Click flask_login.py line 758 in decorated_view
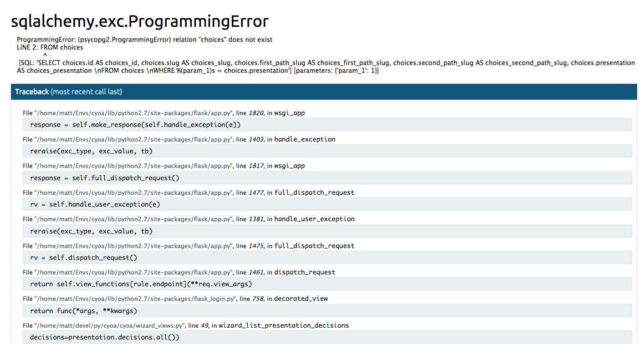644x345 pixels. (175, 299)
